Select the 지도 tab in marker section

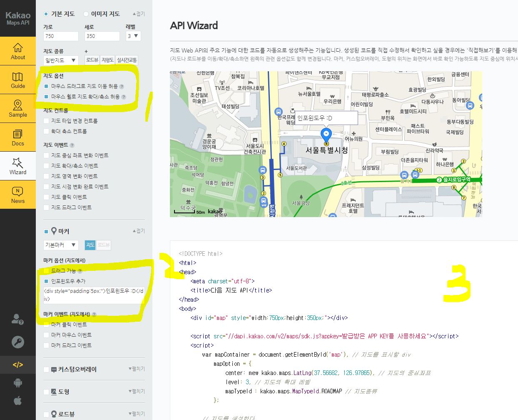(x=90, y=245)
